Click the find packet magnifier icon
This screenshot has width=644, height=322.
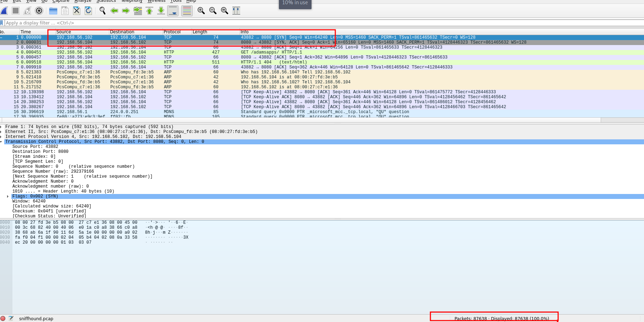[x=103, y=11]
